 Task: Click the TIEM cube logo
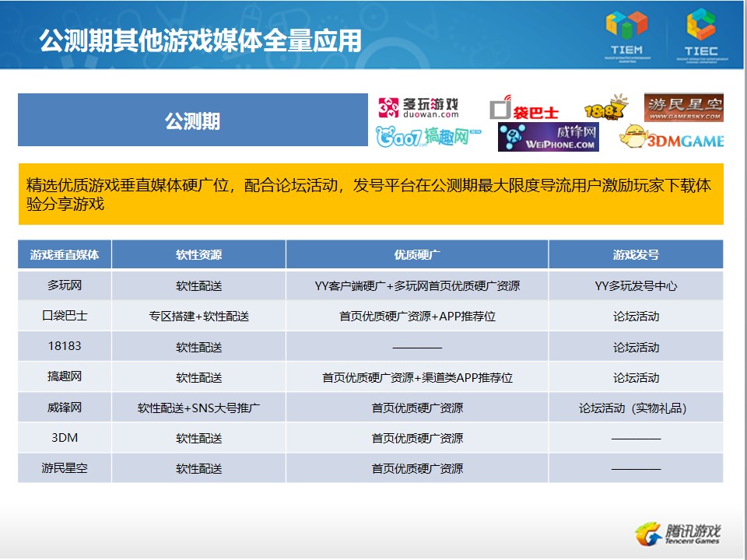(626, 36)
